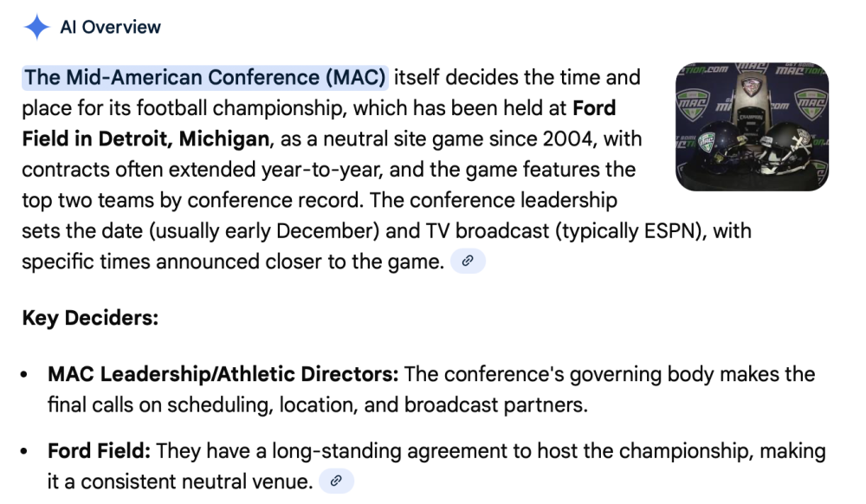Screen dimensions: 866x504
Task: Open the MAC helmets thumbnail image
Action: click(752, 126)
